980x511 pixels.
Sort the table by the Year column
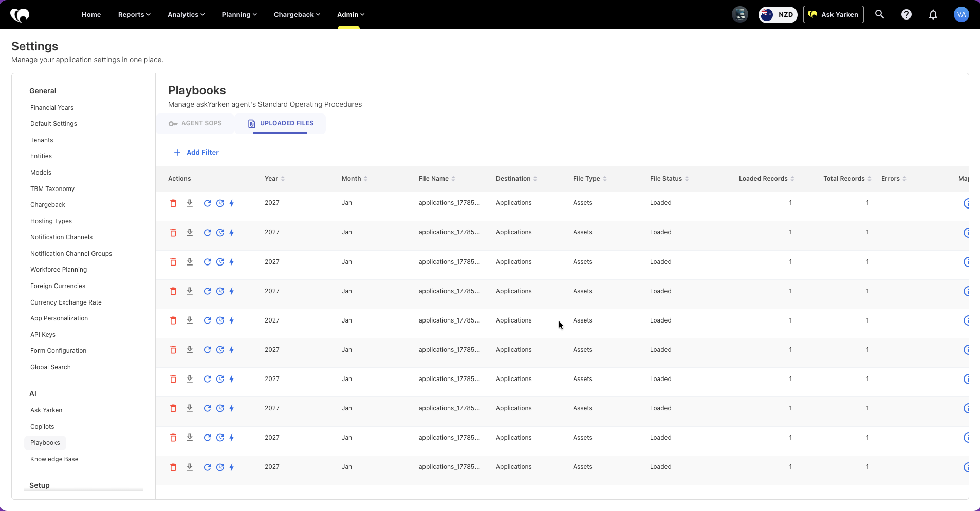274,179
